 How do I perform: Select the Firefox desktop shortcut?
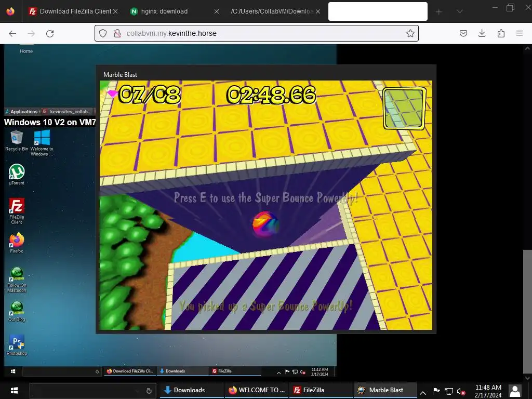(x=17, y=243)
